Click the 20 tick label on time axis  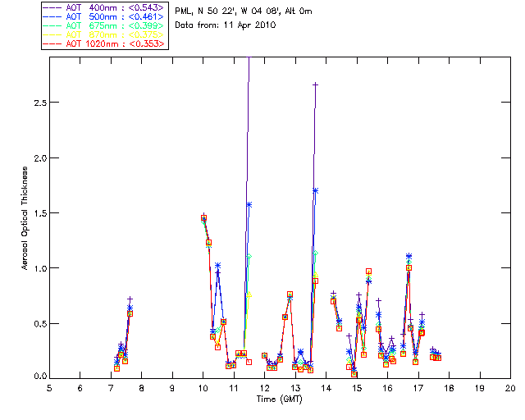point(510,387)
